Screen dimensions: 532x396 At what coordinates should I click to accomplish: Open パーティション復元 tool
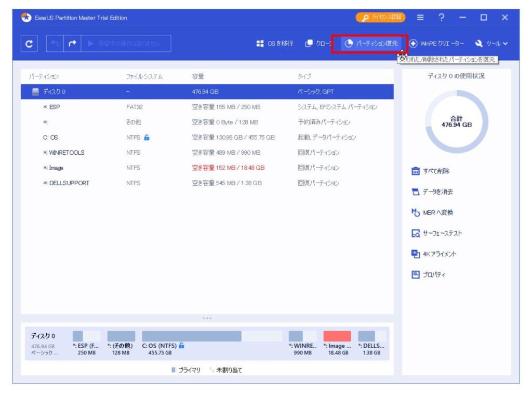coord(370,44)
